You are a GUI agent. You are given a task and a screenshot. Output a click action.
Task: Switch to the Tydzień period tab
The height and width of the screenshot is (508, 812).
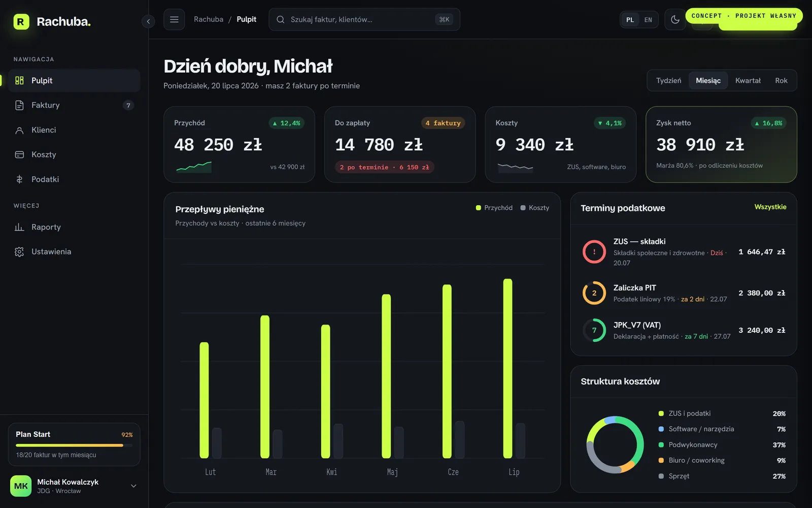[x=668, y=80]
